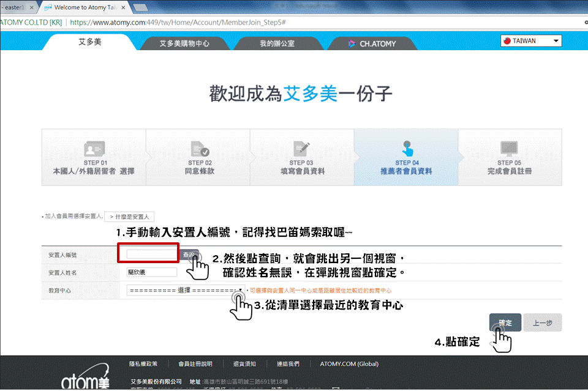588x391 pixels.
Task: Open the 會員註冊說明 footer link
Action: tap(195, 363)
